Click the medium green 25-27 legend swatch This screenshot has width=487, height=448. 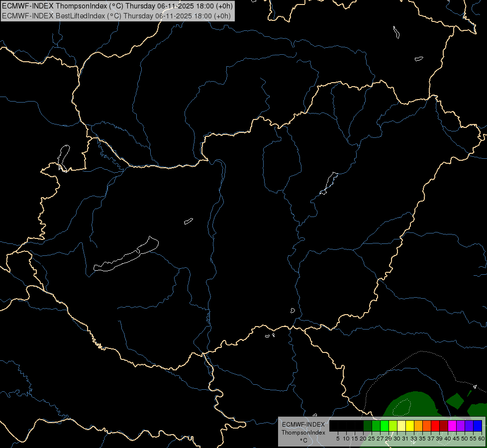pos(376,426)
